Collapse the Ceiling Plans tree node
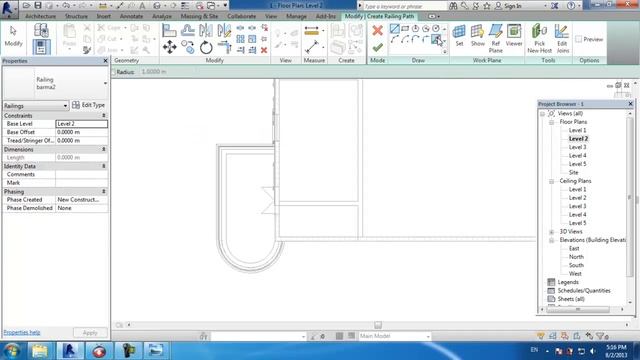640x360 pixels. pyautogui.click(x=551, y=181)
